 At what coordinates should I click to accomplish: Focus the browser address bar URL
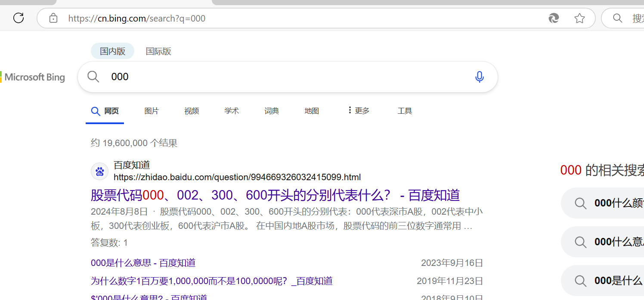[137, 19]
